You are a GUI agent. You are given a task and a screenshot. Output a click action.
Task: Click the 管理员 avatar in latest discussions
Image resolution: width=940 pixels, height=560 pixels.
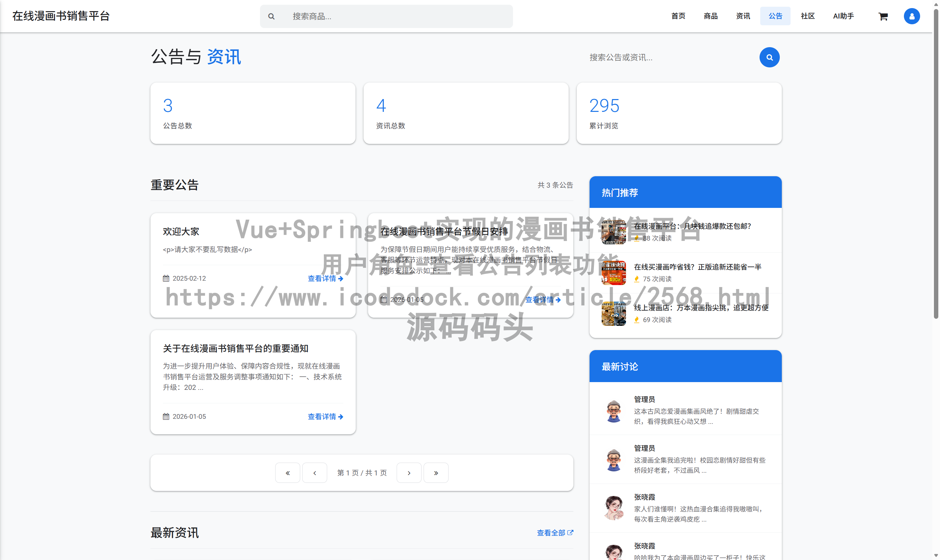pyautogui.click(x=614, y=411)
